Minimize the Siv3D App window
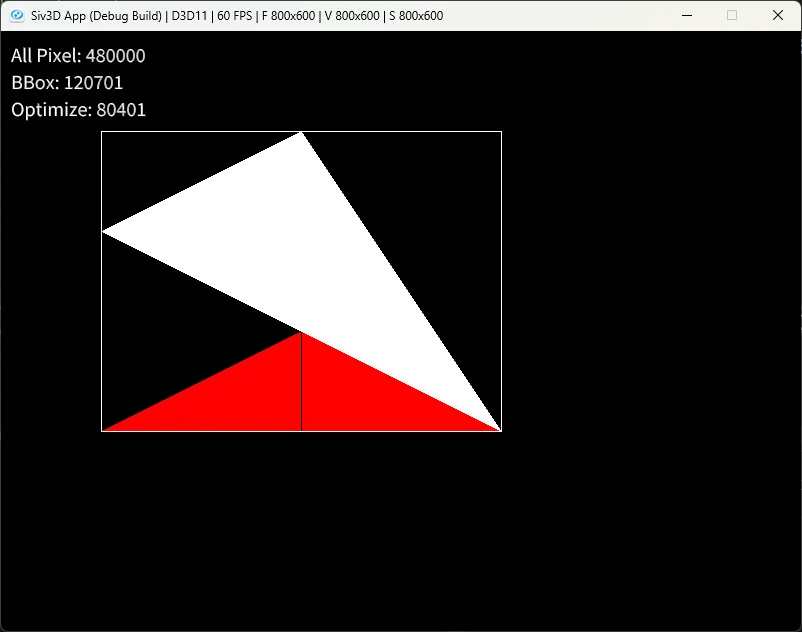 [x=687, y=15]
